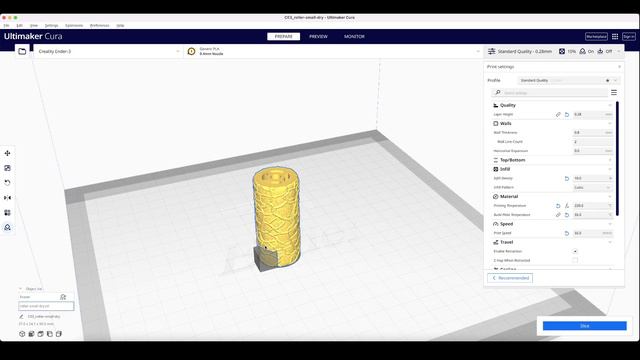The height and width of the screenshot is (360, 640).
Task: Open the File menu
Action: [7, 25]
